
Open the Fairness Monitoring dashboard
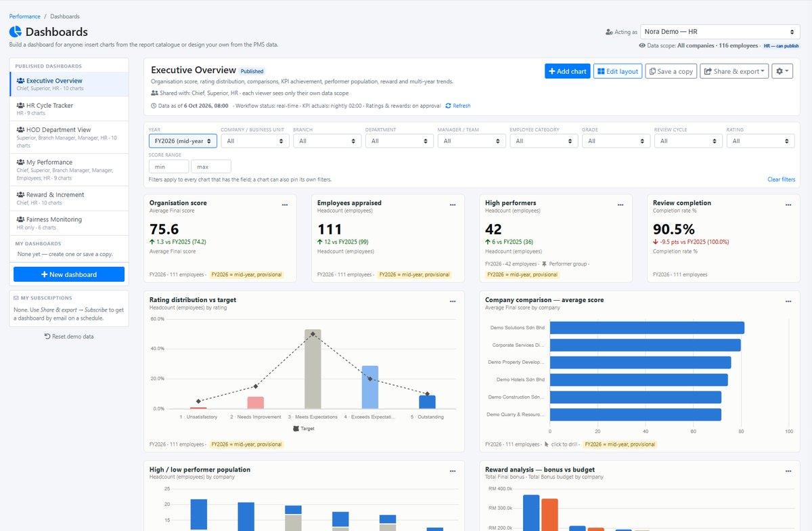click(x=69, y=223)
